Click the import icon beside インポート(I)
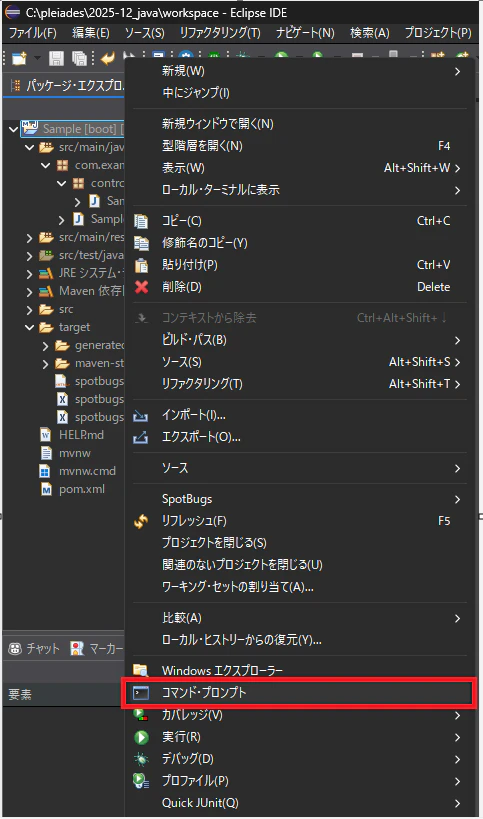The width and height of the screenshot is (483, 819). click(140, 416)
